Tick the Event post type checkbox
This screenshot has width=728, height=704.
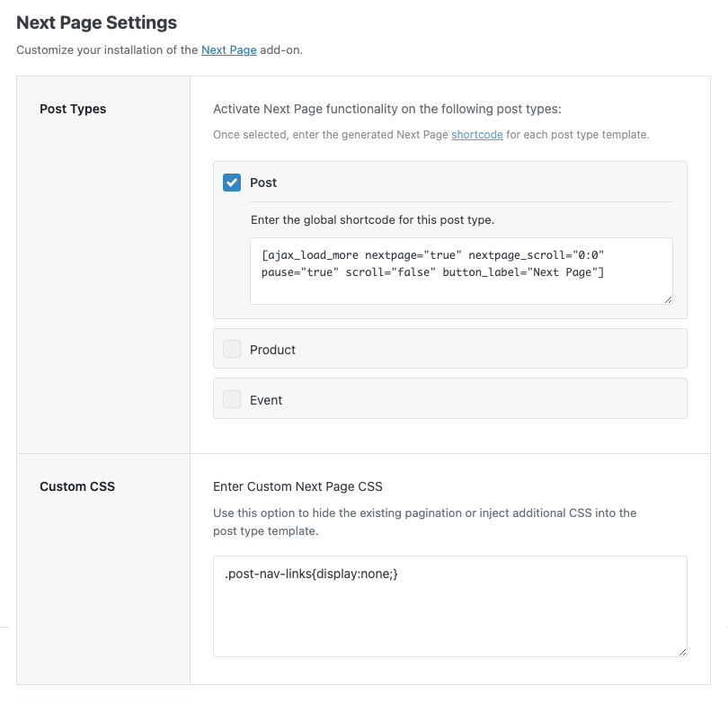tap(232, 399)
